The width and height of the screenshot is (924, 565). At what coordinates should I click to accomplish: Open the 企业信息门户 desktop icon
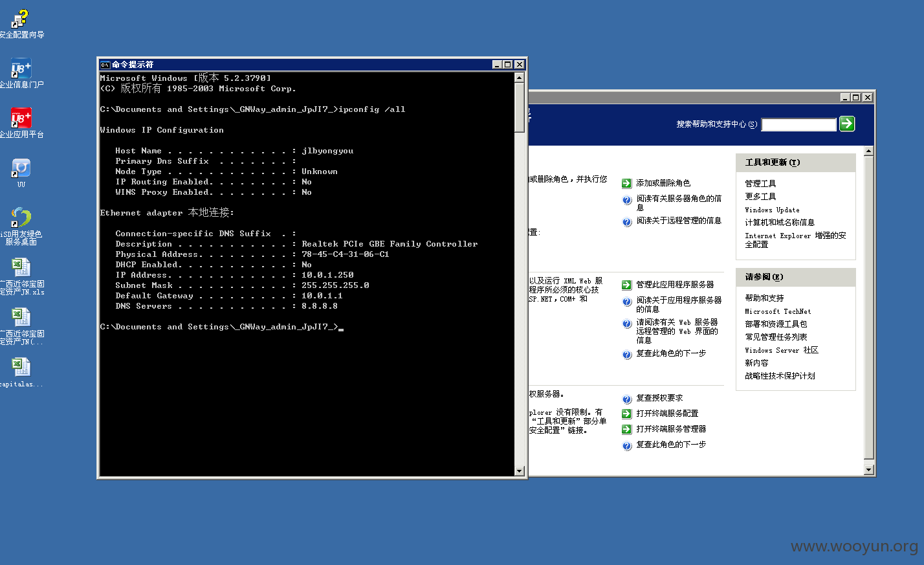(x=21, y=69)
